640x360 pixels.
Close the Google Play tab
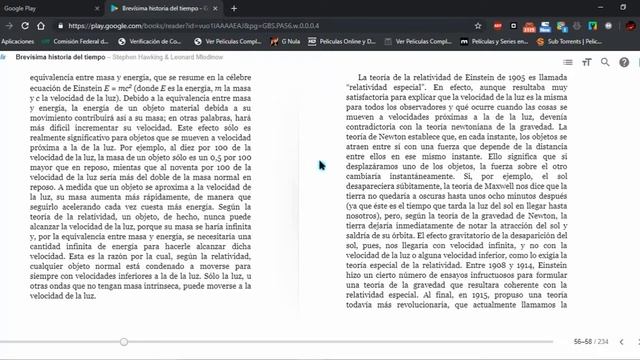pos(97,8)
